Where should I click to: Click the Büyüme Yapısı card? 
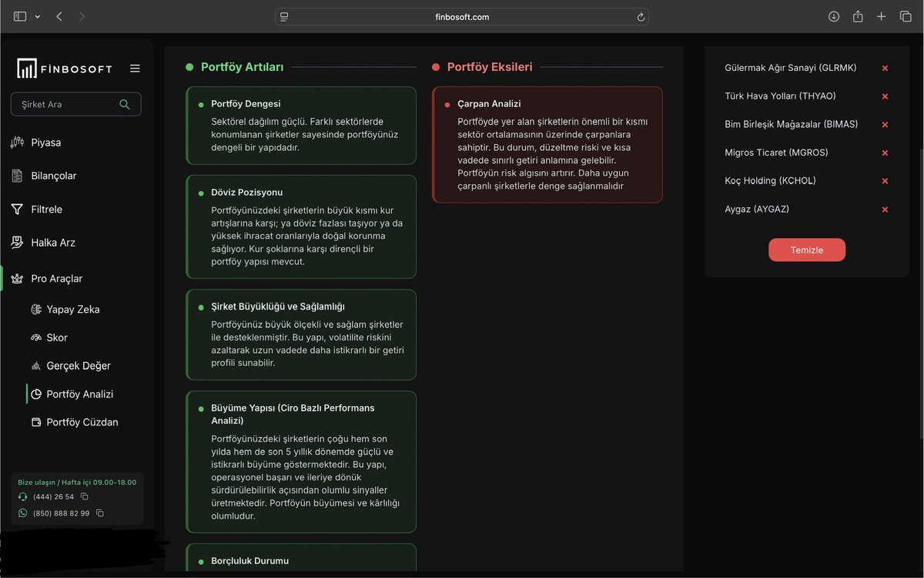click(x=301, y=462)
